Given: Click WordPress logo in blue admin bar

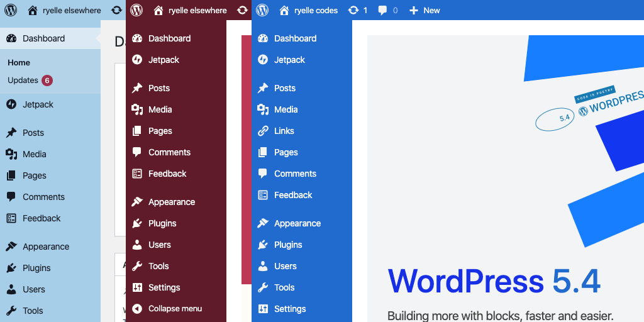Looking at the screenshot, I should click(262, 10).
